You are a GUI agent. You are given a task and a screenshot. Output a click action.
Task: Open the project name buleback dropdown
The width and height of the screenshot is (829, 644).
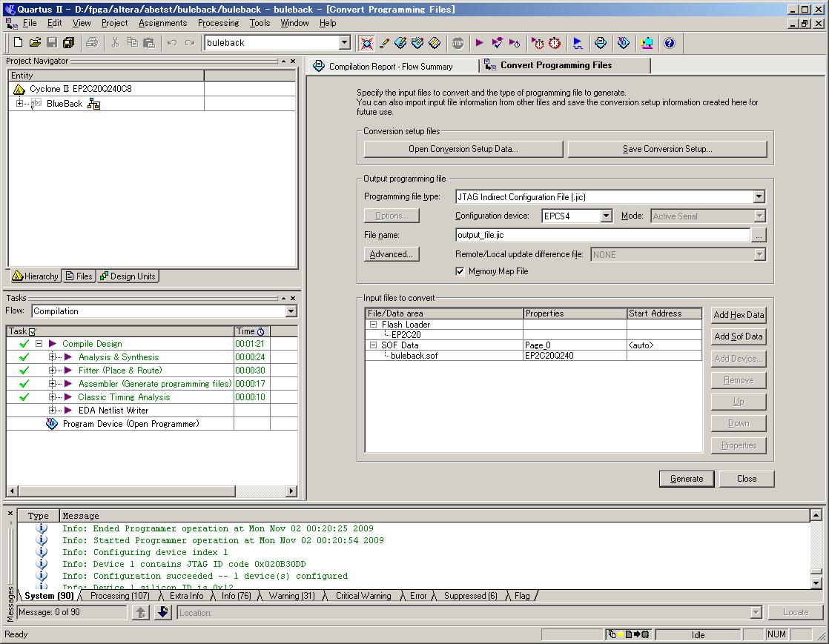(x=345, y=43)
